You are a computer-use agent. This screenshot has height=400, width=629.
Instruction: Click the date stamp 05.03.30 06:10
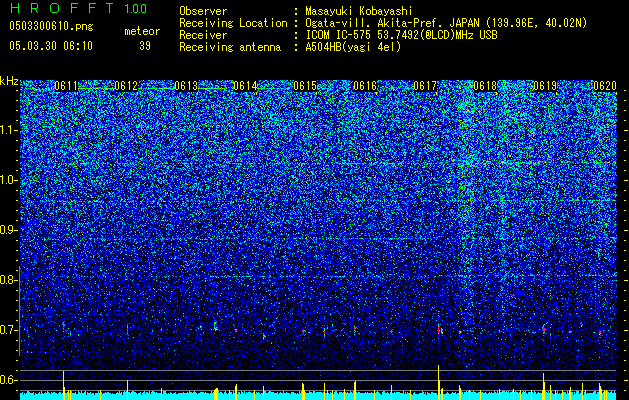coord(51,46)
